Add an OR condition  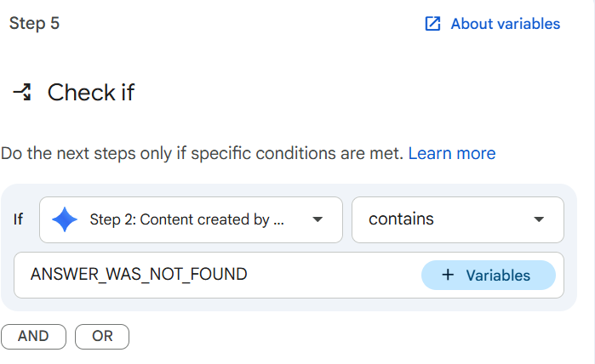pos(102,336)
